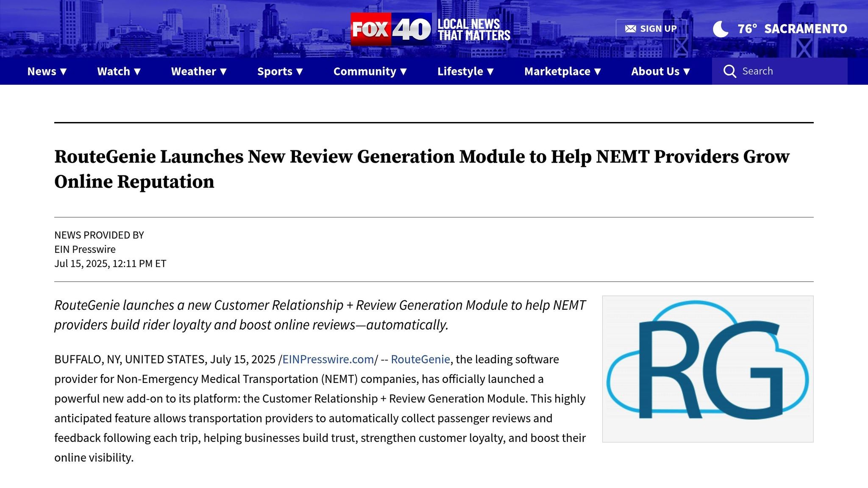Open the RouteGenie hyperlink
The image size is (868, 488).
point(420,359)
